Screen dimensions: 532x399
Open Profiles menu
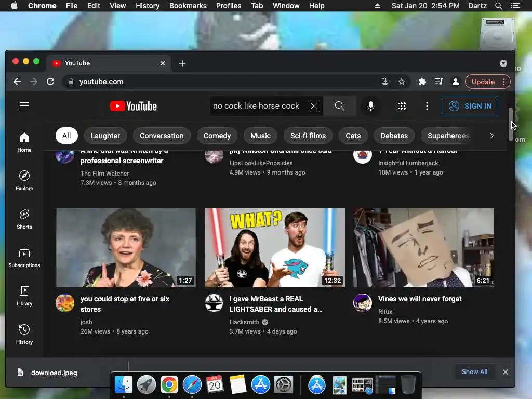point(229,6)
